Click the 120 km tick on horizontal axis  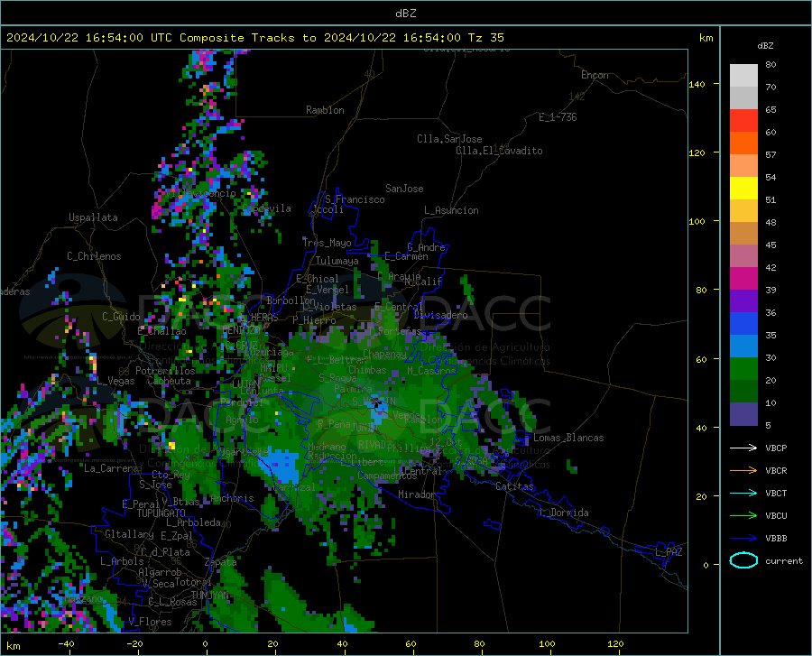pyautogui.click(x=615, y=644)
